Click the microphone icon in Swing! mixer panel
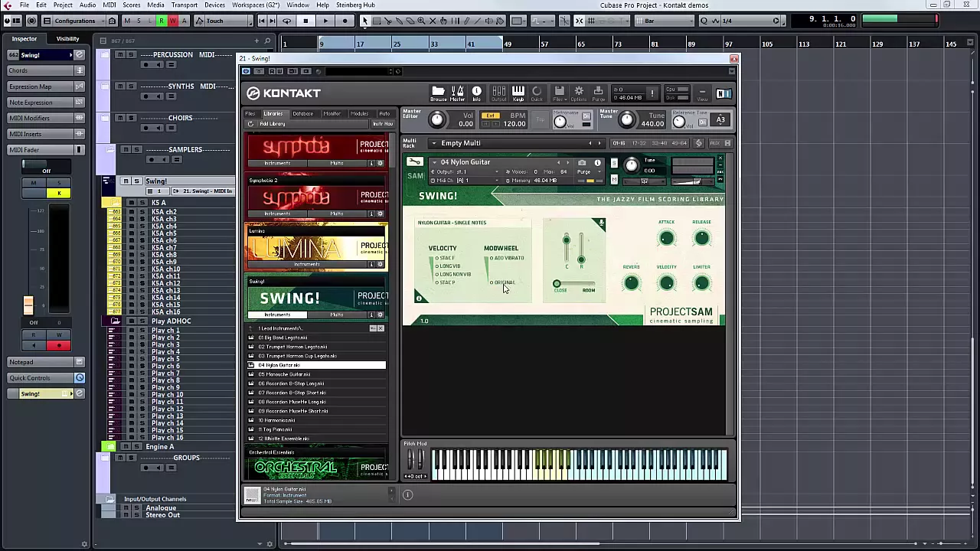Viewport: 980px width, 551px height. [602, 223]
